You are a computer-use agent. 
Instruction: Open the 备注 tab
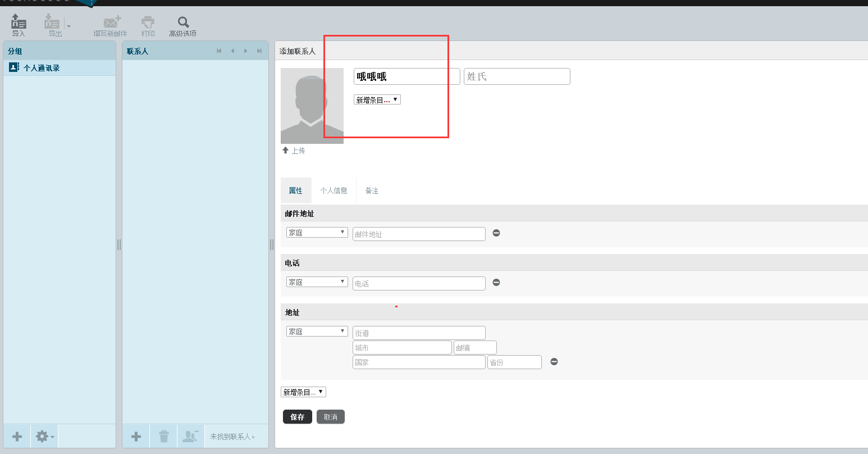tap(372, 191)
